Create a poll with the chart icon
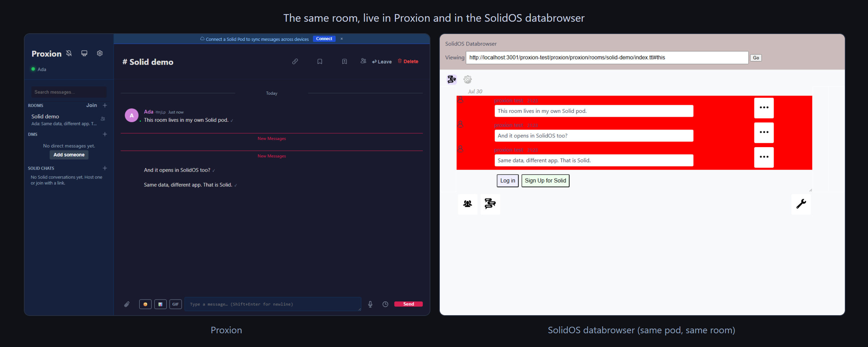Screen dimensions: 868x347 161,304
